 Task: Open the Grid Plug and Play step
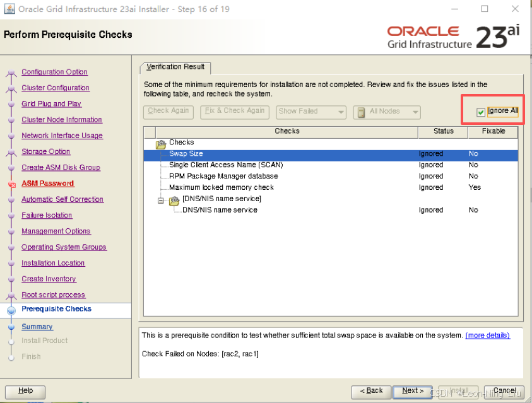[51, 104]
